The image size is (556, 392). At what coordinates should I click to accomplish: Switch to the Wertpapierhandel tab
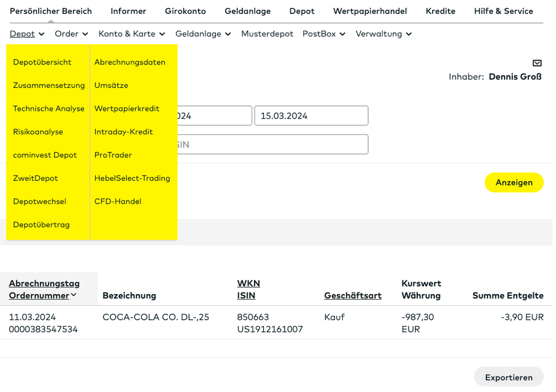(370, 11)
